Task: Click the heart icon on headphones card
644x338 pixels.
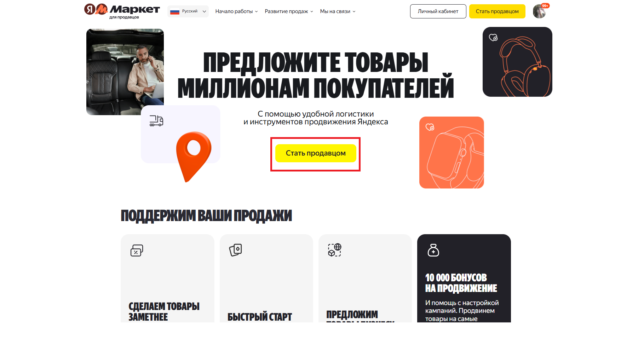Action: (493, 37)
